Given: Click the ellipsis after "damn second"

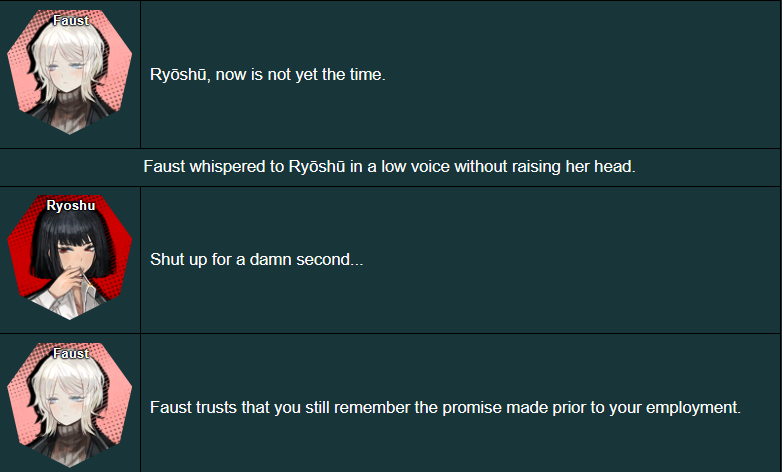Looking at the screenshot, I should coord(356,262).
